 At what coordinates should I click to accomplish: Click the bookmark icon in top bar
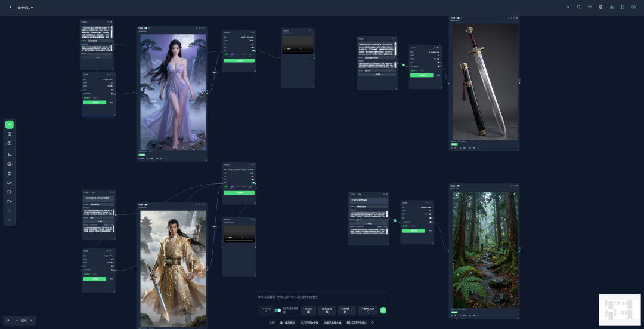[623, 7]
